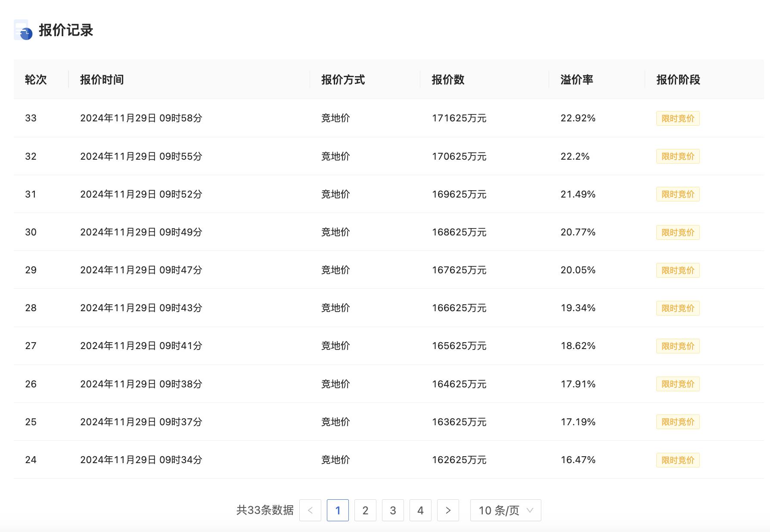Go to previous page arrow
This screenshot has height=532, width=770.
(310, 510)
